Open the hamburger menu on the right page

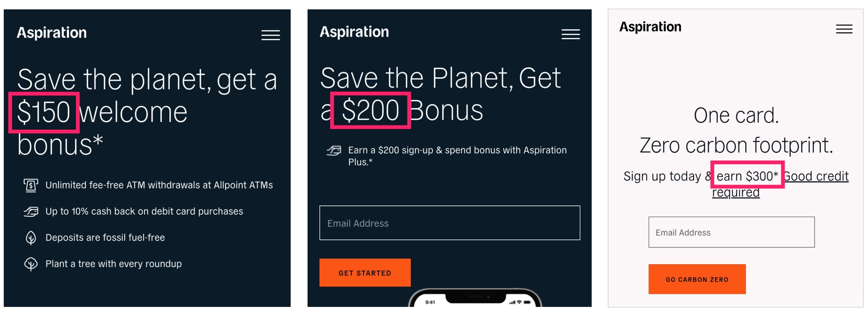pos(845,29)
